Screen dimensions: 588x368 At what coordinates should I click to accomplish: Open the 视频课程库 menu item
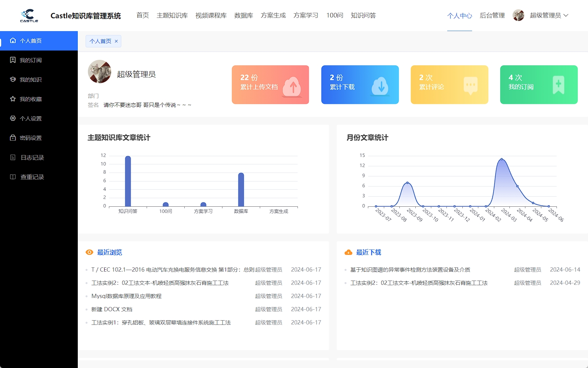click(x=211, y=16)
